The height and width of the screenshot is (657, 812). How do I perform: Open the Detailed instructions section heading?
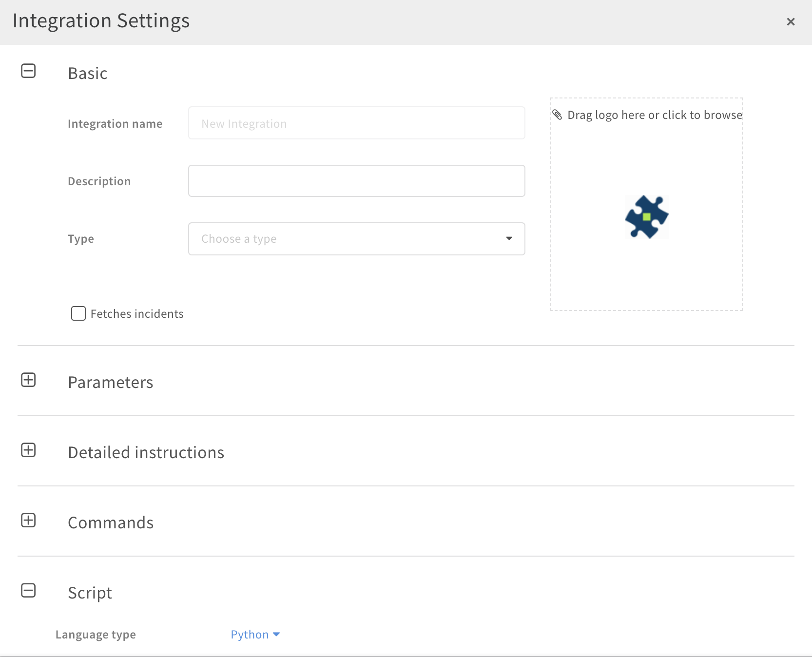tap(146, 453)
